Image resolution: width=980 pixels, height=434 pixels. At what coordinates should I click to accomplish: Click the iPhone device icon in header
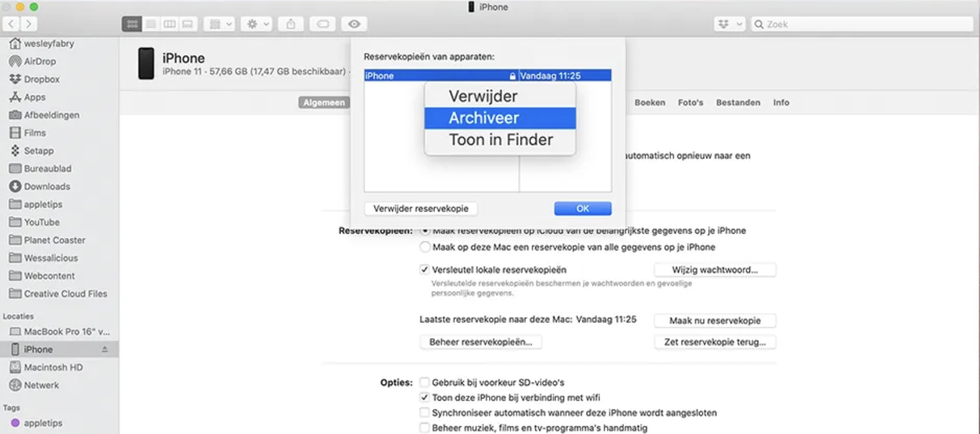pos(146,64)
